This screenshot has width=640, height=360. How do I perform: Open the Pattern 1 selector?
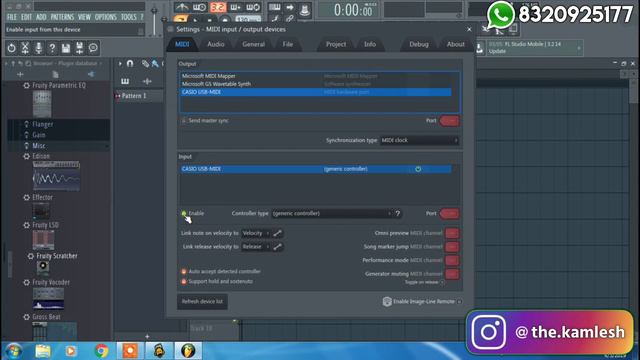pyautogui.click(x=139, y=96)
